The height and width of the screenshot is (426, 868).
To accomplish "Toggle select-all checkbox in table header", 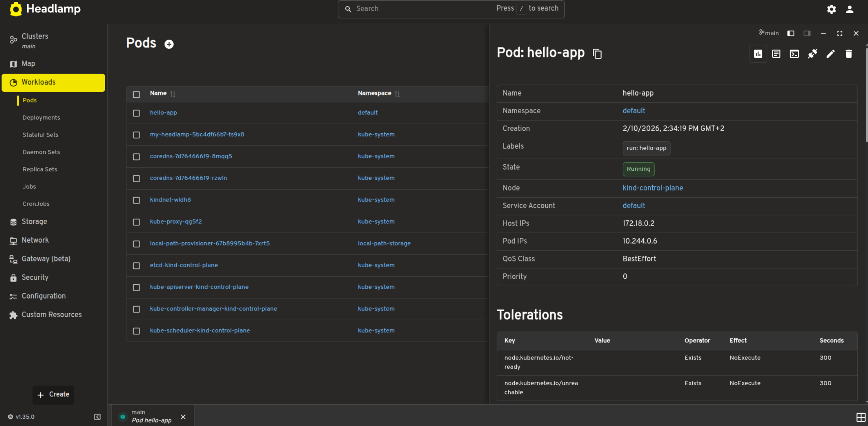I will point(136,94).
